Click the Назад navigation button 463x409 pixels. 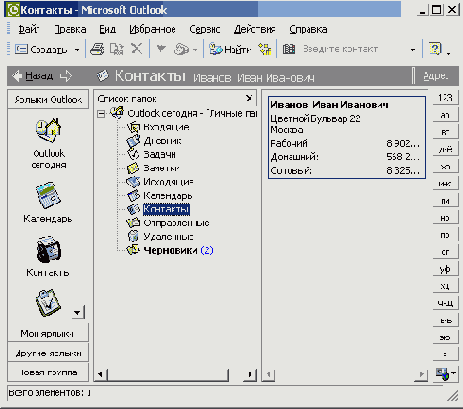tap(33, 76)
